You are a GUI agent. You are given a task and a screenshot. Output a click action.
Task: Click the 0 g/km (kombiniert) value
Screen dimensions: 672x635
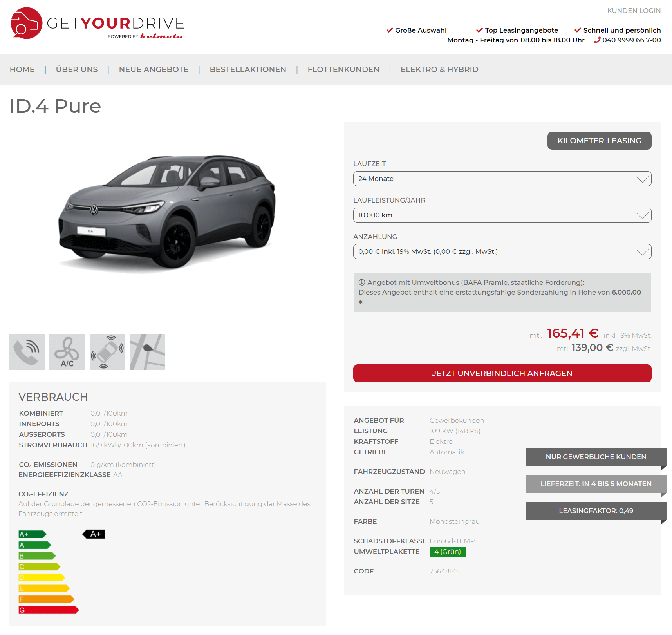123,465
